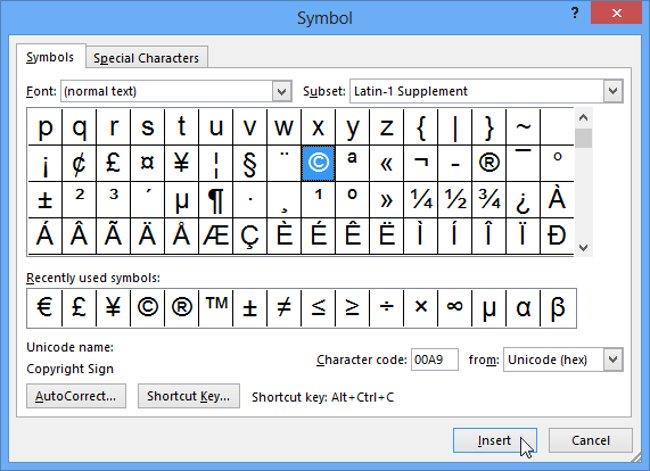Image resolution: width=650 pixels, height=471 pixels.
Task: Choose the pound sign in symbol grid
Action: coord(113,163)
